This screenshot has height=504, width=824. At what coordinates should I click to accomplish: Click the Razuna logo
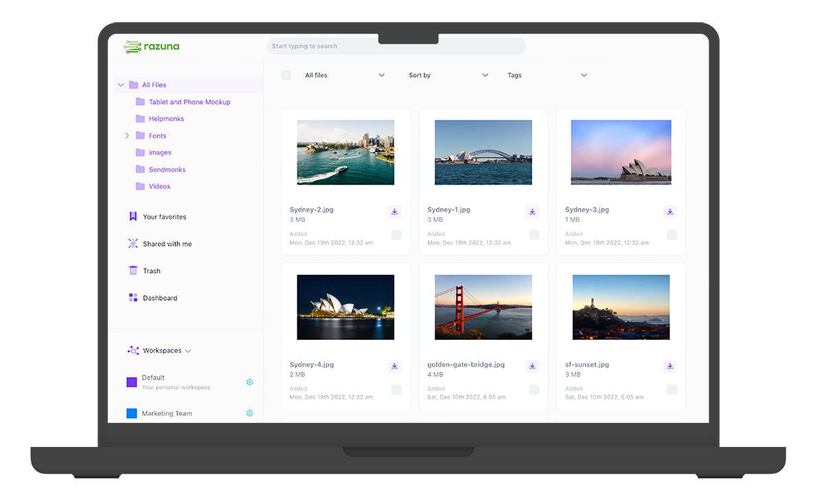152,47
